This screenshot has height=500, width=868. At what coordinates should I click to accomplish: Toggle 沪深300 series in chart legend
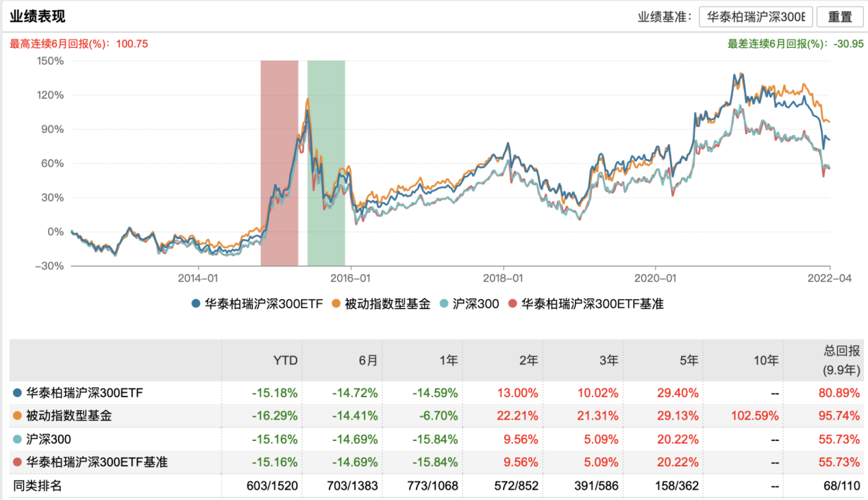[470, 303]
